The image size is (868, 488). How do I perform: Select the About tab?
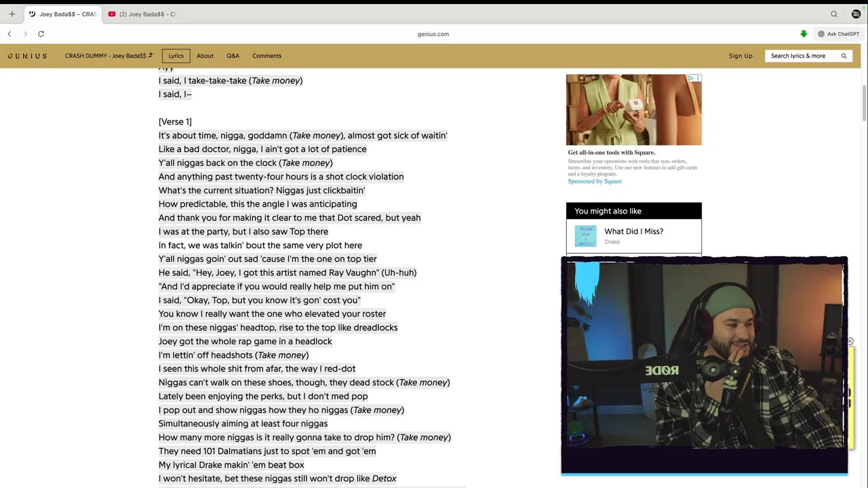click(205, 56)
